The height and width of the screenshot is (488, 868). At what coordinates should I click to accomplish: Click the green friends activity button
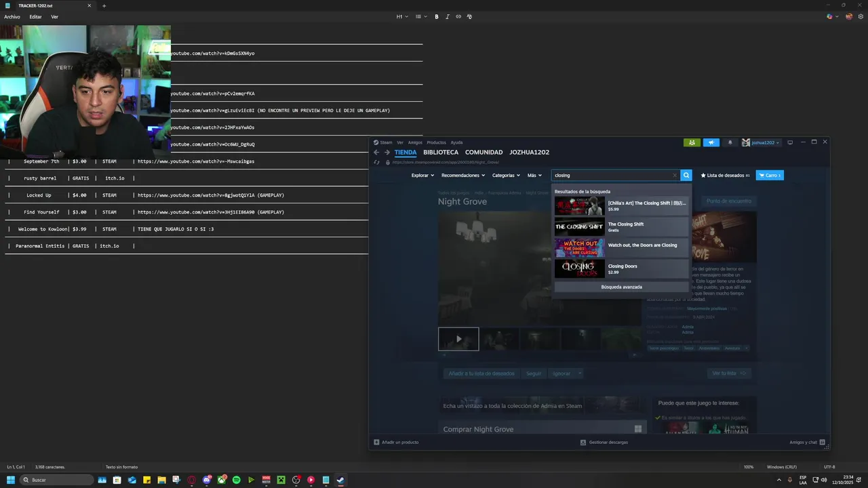tap(692, 142)
